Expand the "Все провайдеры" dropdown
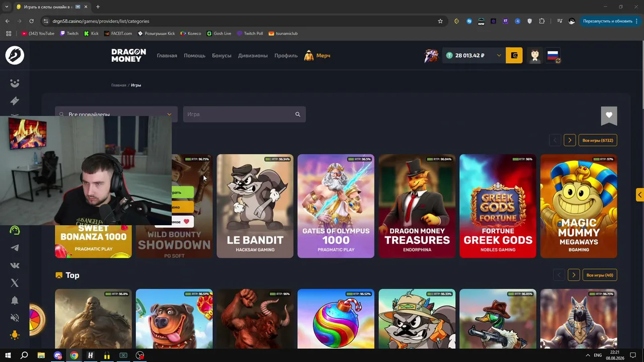644x362 pixels. pos(116,114)
